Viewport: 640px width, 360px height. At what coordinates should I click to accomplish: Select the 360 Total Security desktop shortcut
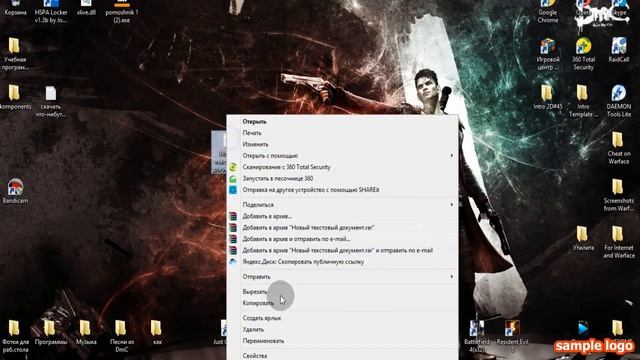coord(583,54)
